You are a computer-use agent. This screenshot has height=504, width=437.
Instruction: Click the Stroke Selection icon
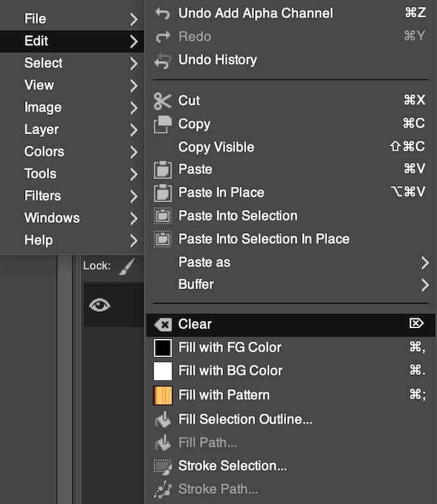pyautogui.click(x=163, y=466)
